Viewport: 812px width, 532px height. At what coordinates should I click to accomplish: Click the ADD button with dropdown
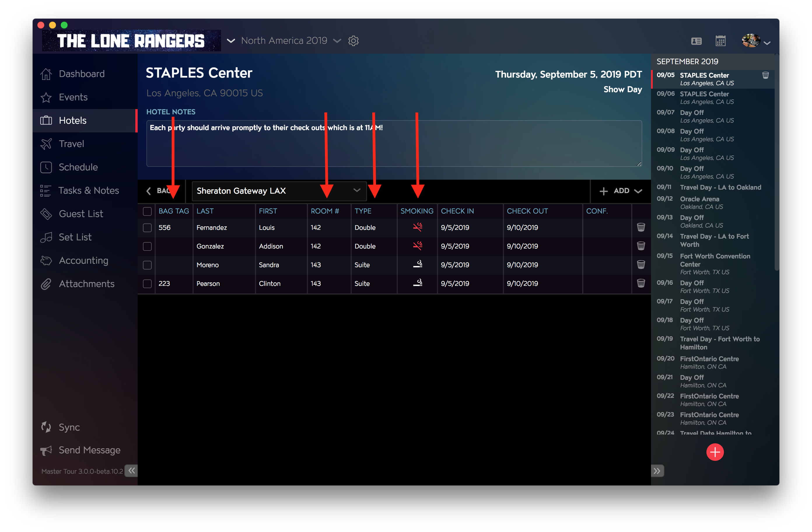621,191
